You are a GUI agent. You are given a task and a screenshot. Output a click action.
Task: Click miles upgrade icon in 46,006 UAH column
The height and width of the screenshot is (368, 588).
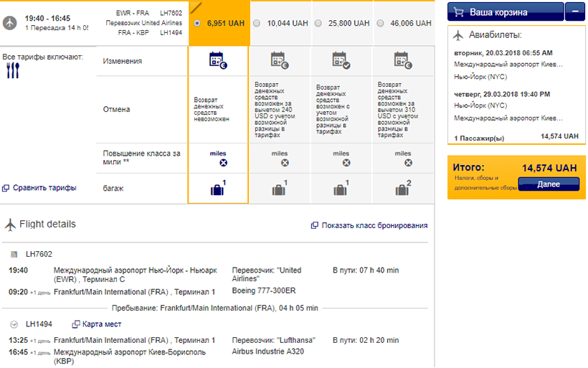[403, 162]
